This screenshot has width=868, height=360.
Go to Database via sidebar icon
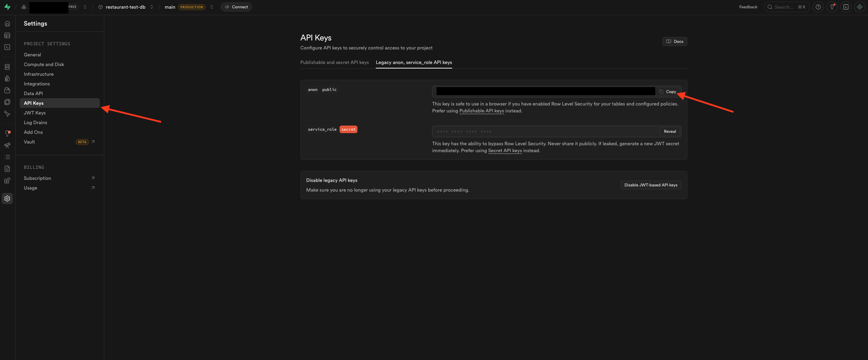7,67
